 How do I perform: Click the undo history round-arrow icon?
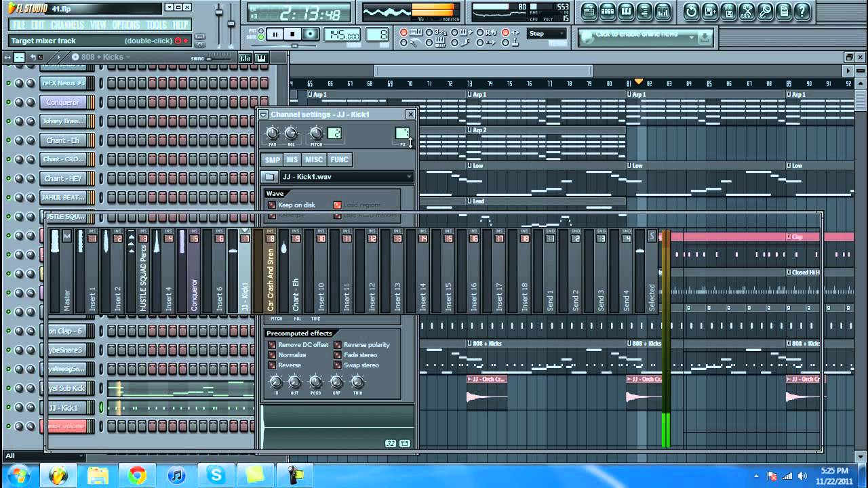coord(691,12)
